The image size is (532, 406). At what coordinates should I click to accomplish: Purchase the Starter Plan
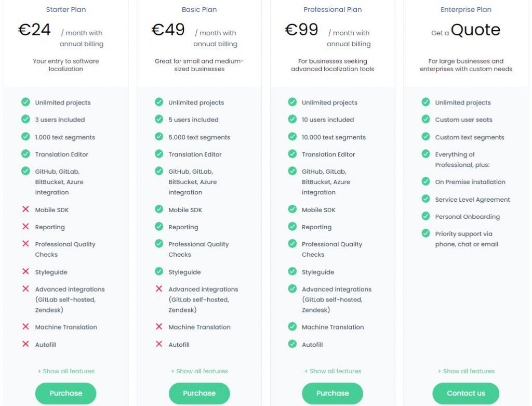(66, 393)
